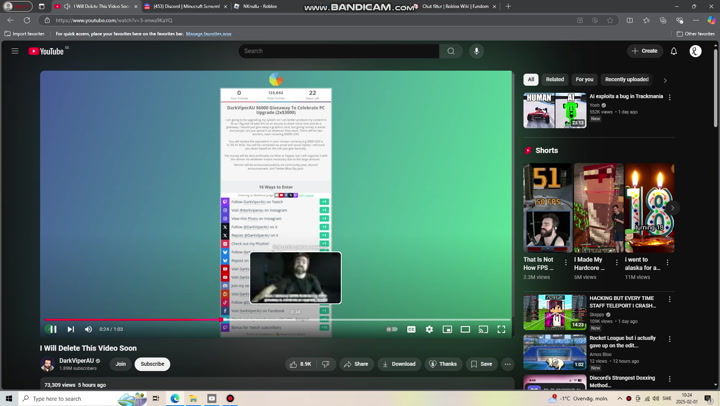The image size is (720, 406).
Task: Like the video
Action: click(301, 364)
